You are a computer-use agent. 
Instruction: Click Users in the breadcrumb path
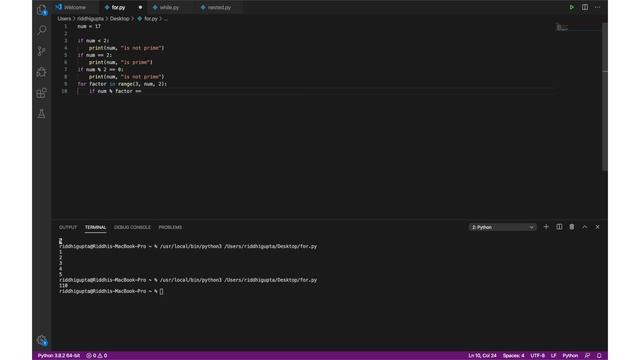click(x=64, y=19)
